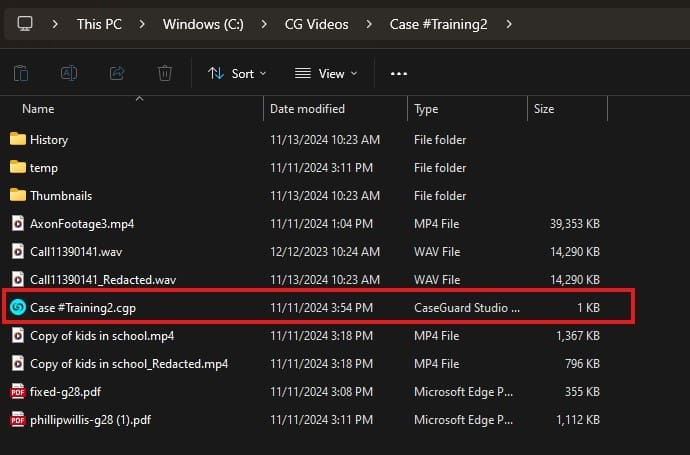
Task: Sort by the Date modified column
Action: coord(307,108)
